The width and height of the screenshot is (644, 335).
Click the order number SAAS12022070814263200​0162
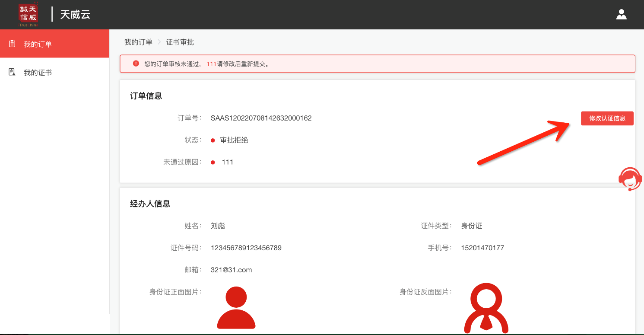coord(261,118)
